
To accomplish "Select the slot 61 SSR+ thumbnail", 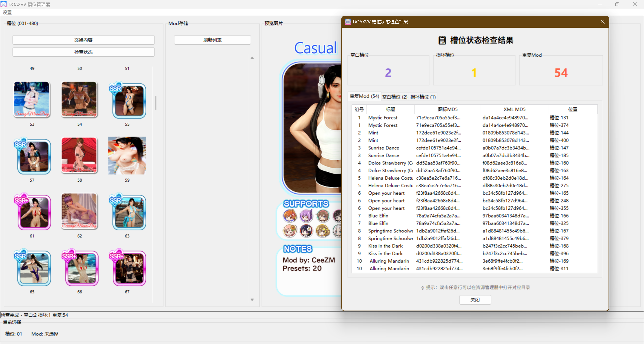I will pos(32,211).
